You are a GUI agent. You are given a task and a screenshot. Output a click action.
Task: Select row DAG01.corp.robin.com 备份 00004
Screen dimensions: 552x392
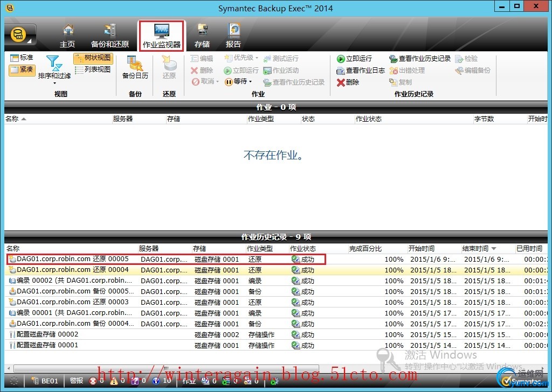pyautogui.click(x=277, y=324)
